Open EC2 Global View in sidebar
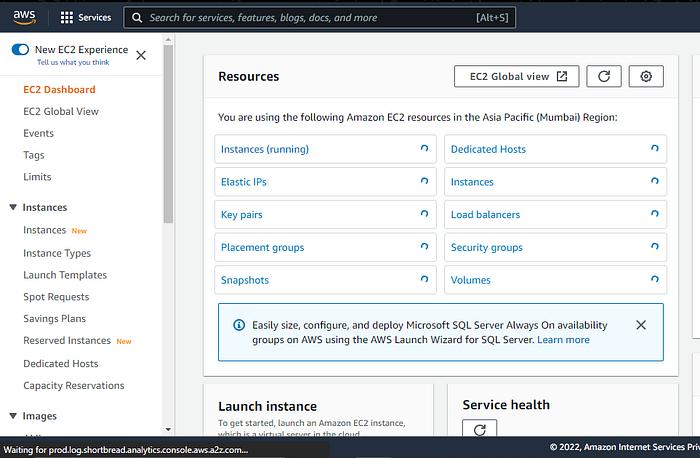 [61, 111]
